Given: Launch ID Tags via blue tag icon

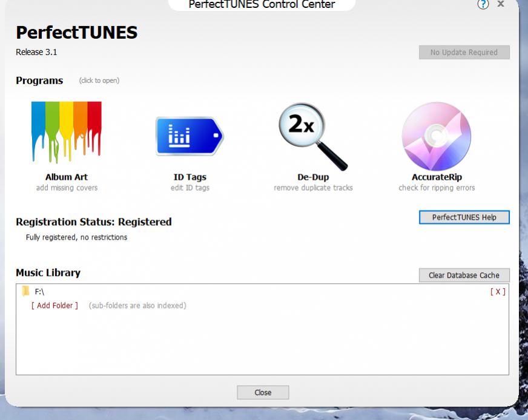Looking at the screenshot, I should pos(190,137).
